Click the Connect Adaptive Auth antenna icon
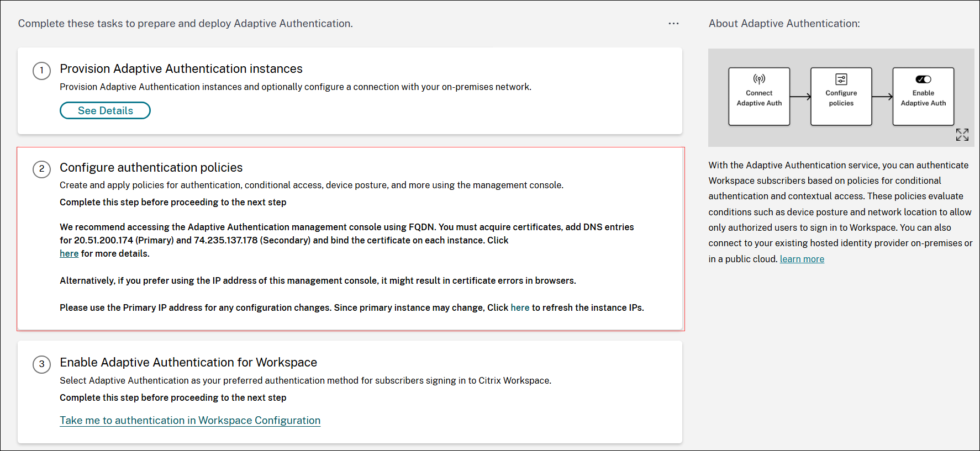Screen dimensions: 980x451 pos(759,79)
